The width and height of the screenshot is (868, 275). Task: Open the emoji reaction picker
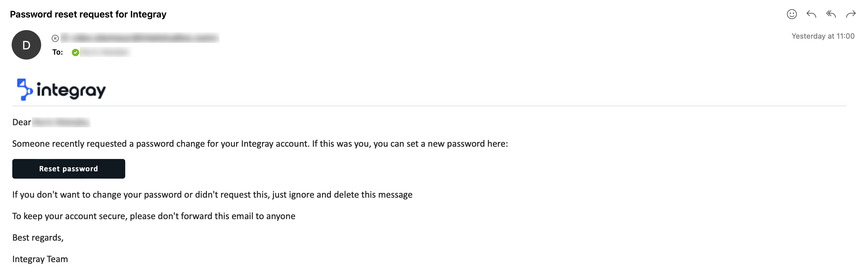click(792, 14)
